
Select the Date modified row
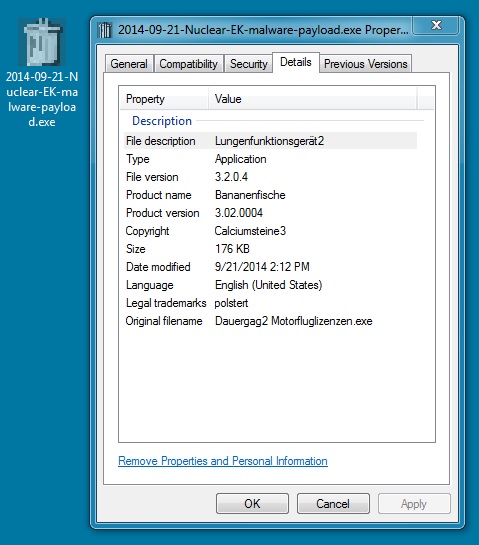(x=270, y=267)
